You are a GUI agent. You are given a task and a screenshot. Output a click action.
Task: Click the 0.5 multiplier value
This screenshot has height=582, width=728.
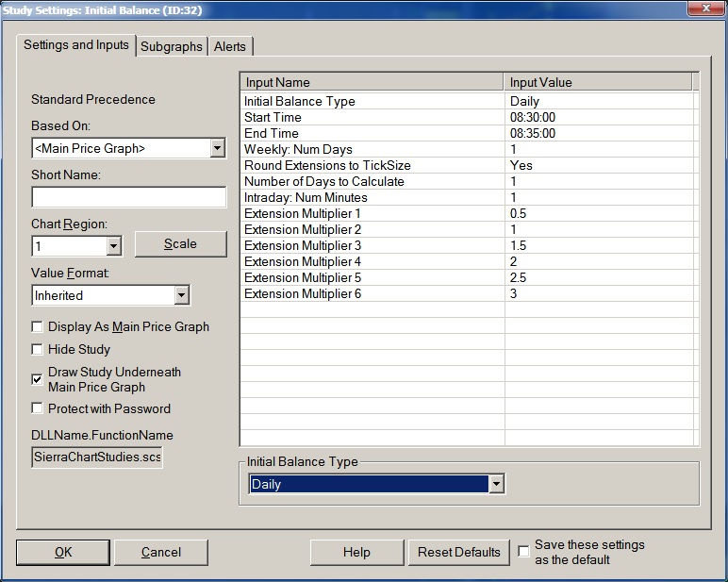click(x=518, y=213)
